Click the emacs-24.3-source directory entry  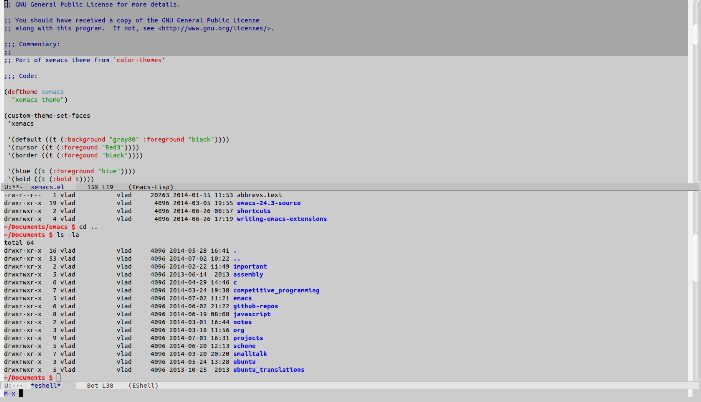pyautogui.click(x=269, y=202)
